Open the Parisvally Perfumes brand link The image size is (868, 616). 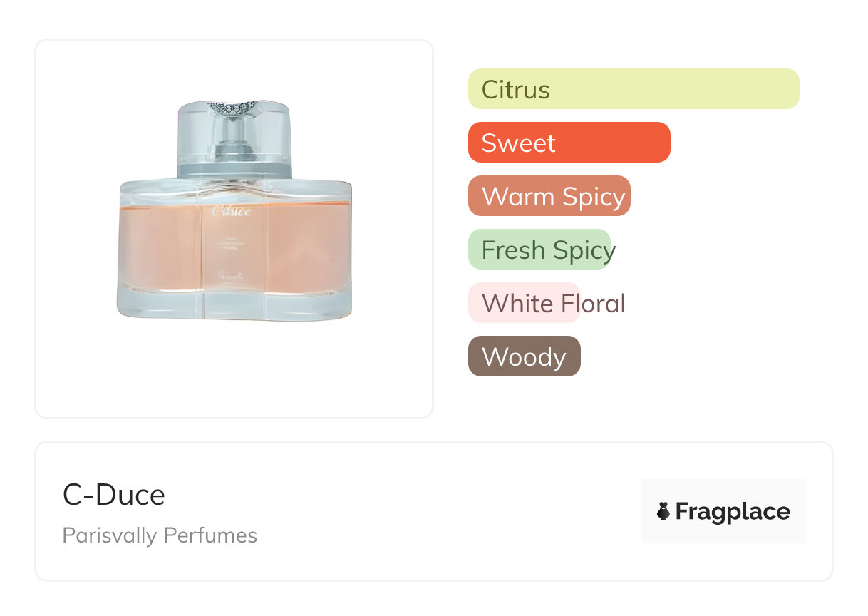pos(160,535)
